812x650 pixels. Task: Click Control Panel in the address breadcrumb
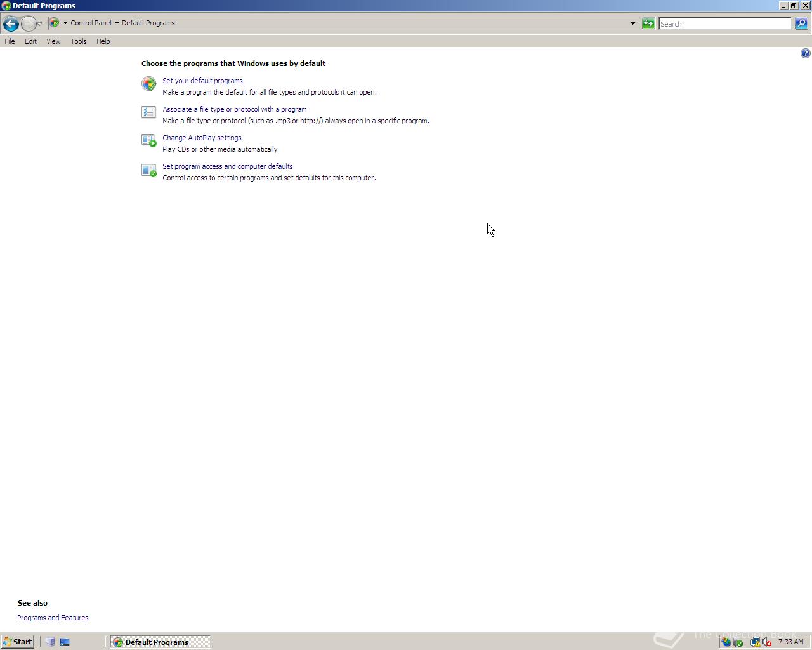point(91,23)
